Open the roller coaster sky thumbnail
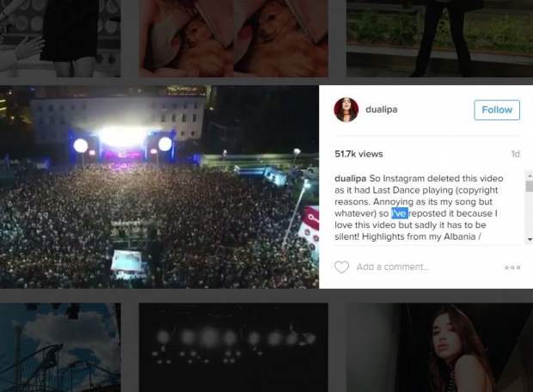This screenshot has width=533, height=392. click(x=60, y=347)
